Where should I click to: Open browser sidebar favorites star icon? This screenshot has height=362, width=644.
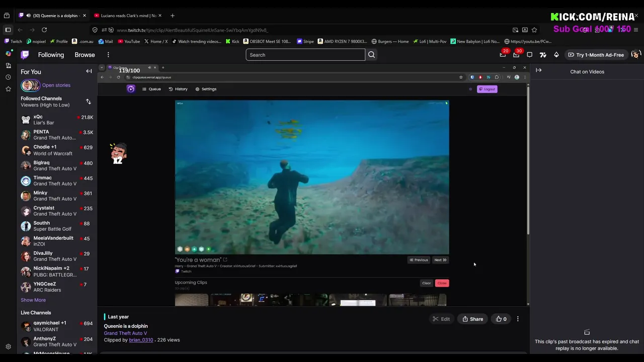8,88
